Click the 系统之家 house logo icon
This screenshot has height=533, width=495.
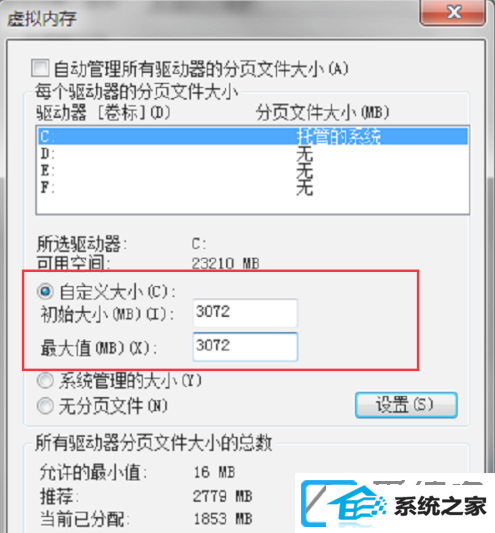(343, 504)
